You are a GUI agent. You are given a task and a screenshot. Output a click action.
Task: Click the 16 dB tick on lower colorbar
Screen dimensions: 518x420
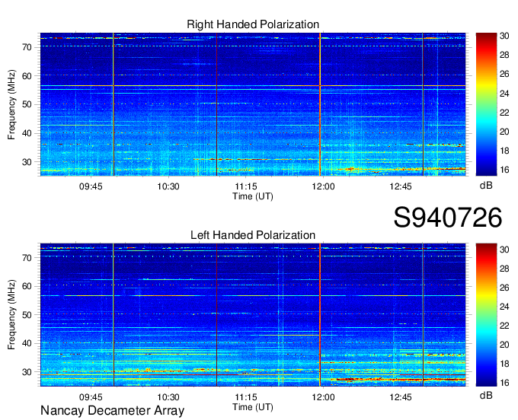tap(504, 383)
